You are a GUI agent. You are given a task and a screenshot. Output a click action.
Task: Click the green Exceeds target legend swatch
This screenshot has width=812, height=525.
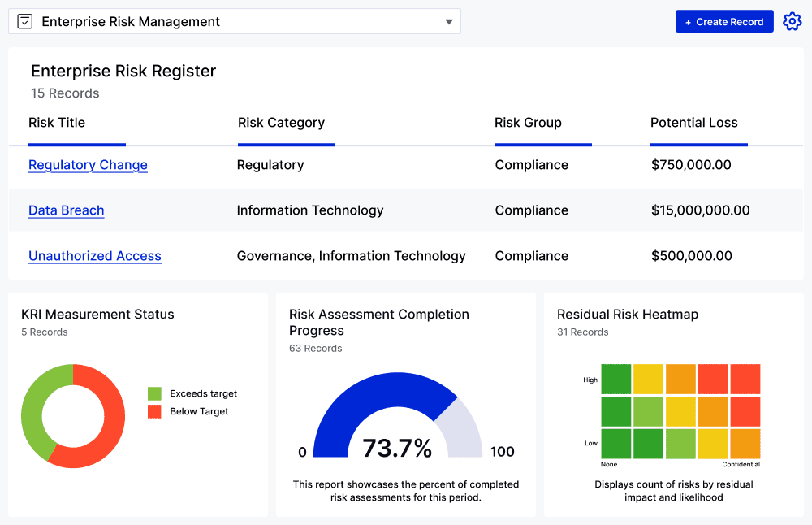154,393
